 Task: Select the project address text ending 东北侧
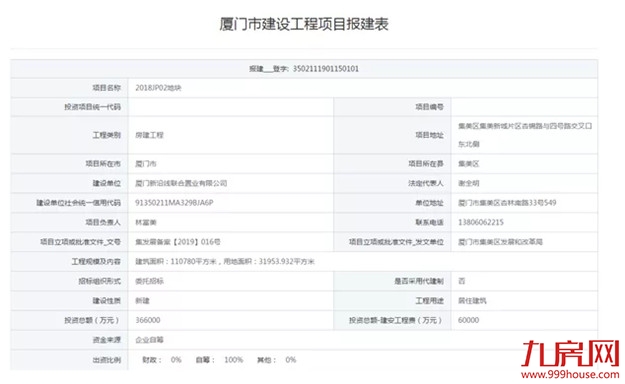[525, 135]
